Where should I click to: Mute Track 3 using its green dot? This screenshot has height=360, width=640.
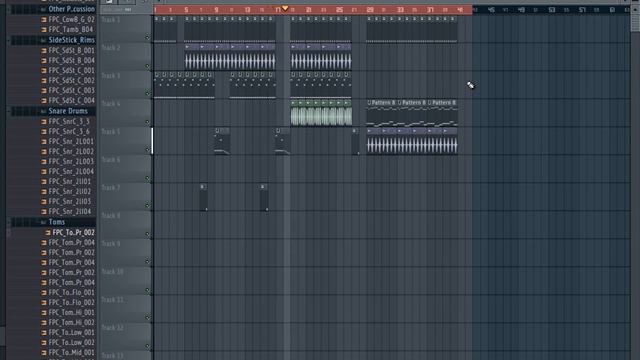click(x=148, y=94)
